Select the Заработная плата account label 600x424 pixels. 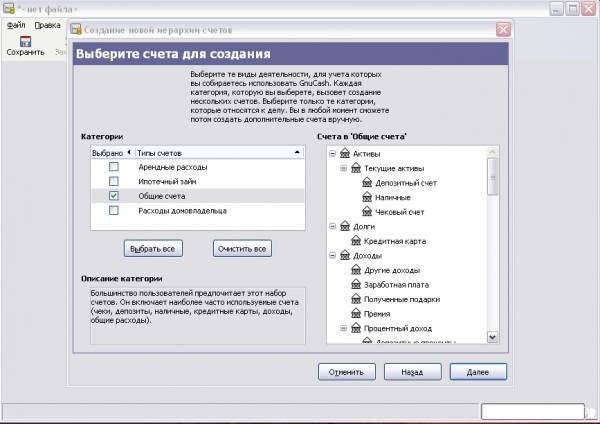tap(396, 285)
